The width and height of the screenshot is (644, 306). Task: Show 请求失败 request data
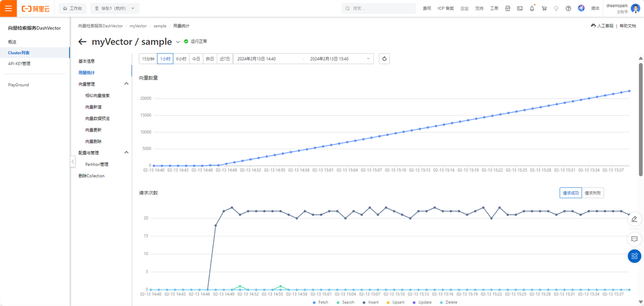point(593,193)
